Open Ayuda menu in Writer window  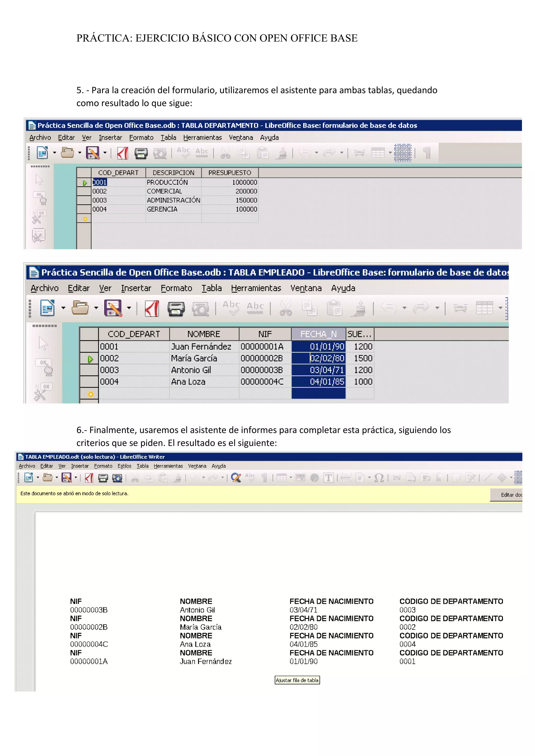(x=219, y=466)
